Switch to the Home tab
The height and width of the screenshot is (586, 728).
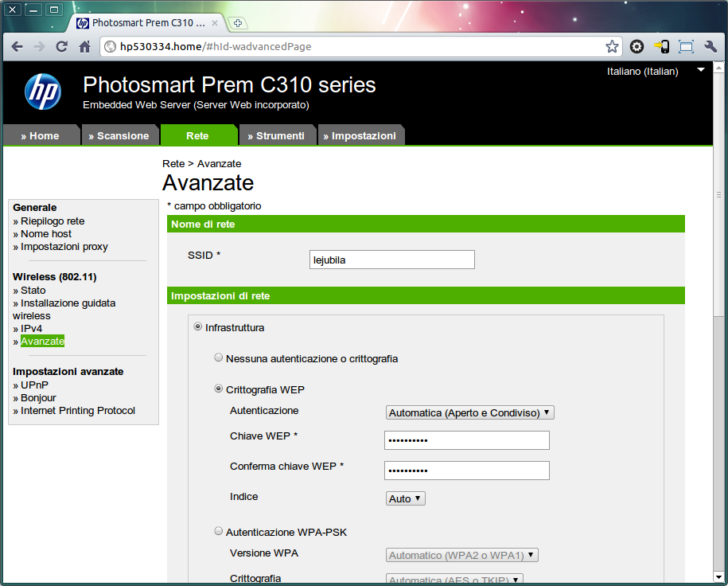[41, 135]
